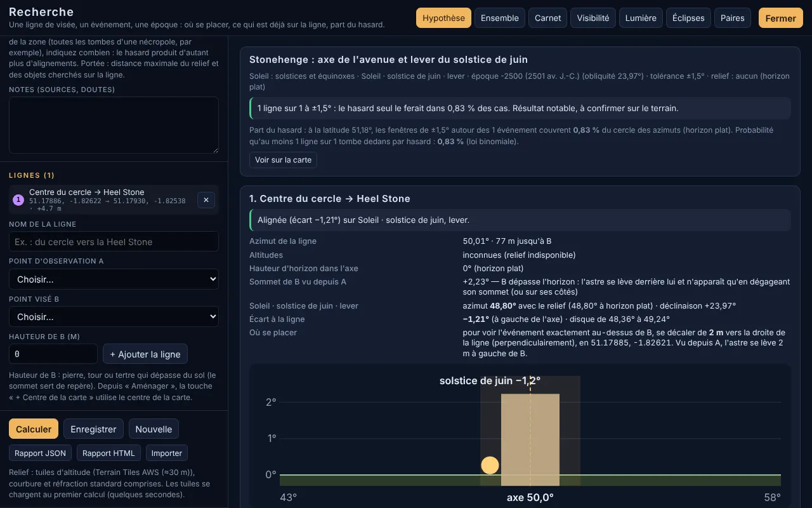Screen dimensions: 812x508
Task: Click the 'Azimut de la ligne' row label
Action: [x=283, y=241]
